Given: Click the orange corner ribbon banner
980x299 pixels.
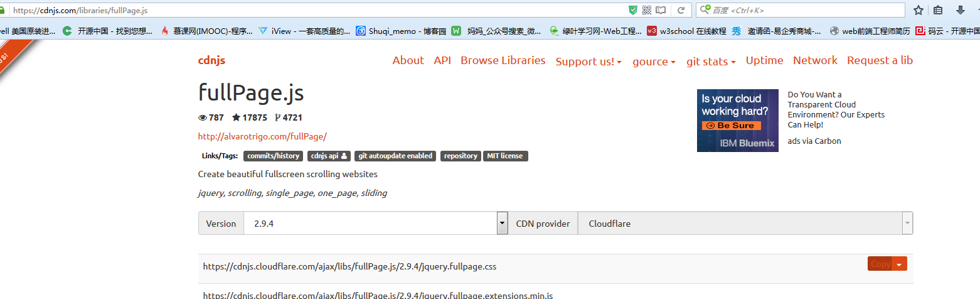Looking at the screenshot, I should click(x=11, y=55).
